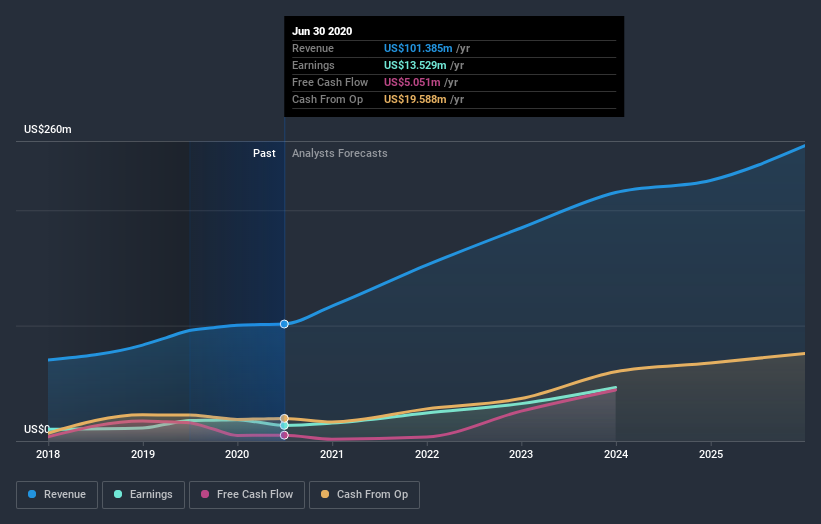Viewport: 821px width, 524px height.
Task: Click the pink dot in Free Cash Flow legend
Action: pos(205,494)
